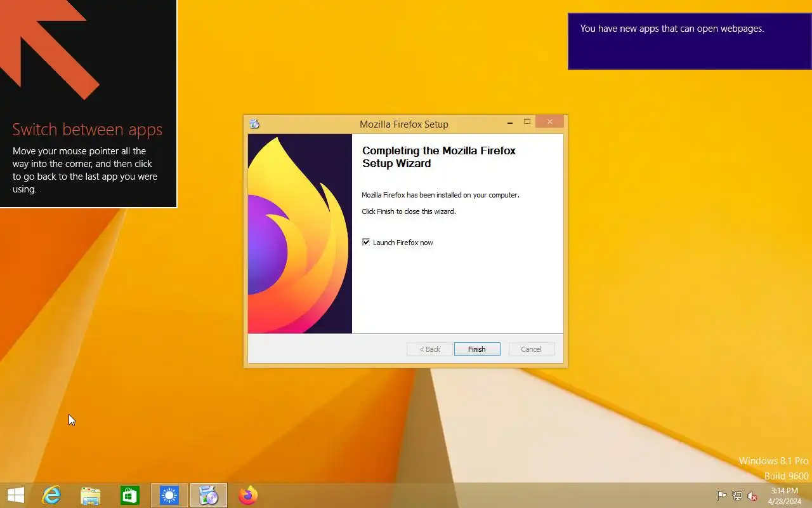
Task: Close the Mozilla Firefox Setup window
Action: pos(550,122)
